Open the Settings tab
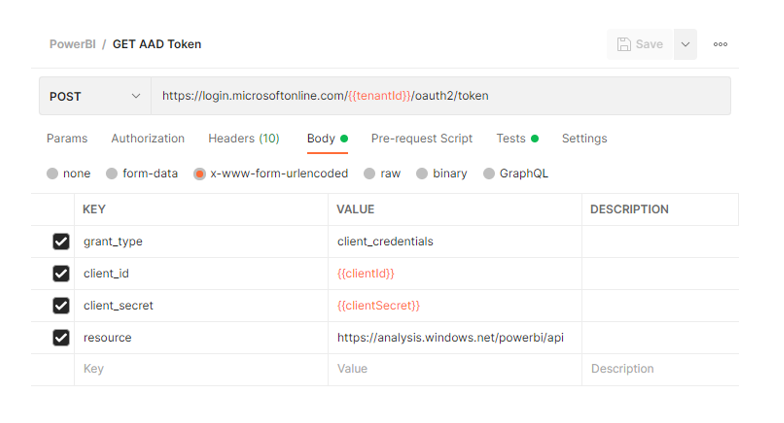 point(584,138)
